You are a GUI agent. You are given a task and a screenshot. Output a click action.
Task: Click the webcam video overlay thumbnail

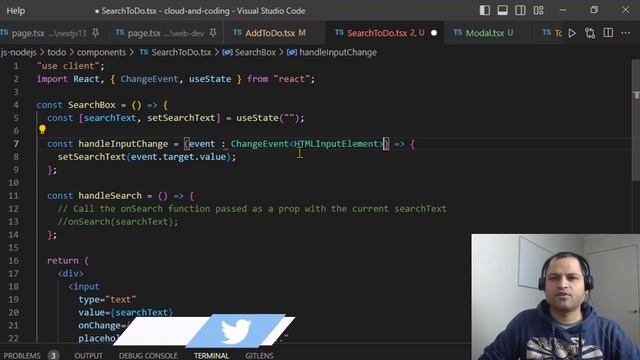[556, 297]
